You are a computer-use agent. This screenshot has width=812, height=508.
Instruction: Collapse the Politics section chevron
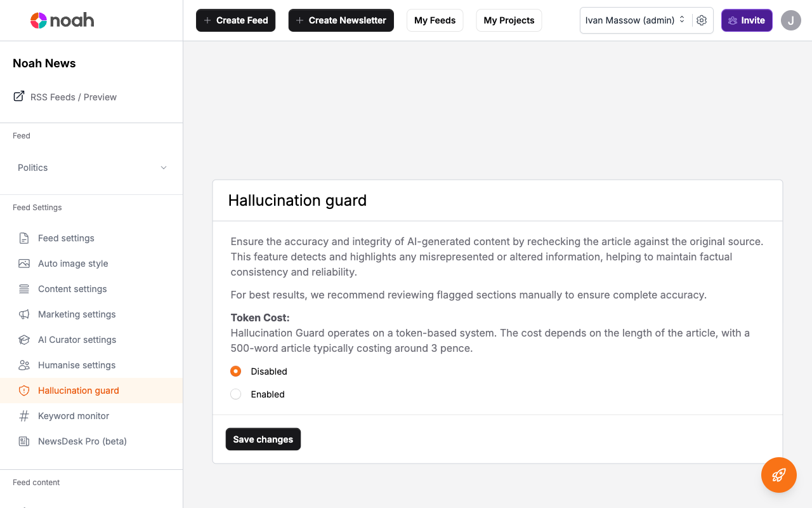pos(163,168)
